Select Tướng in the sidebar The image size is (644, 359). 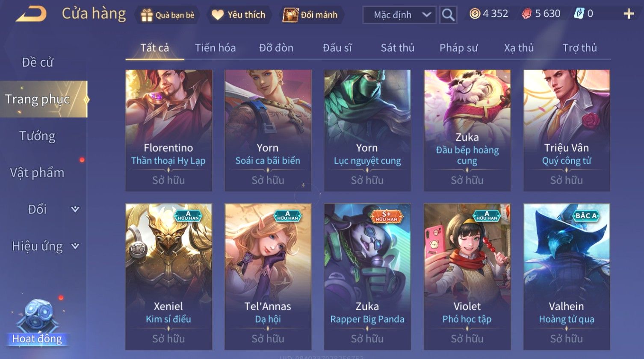[38, 136]
